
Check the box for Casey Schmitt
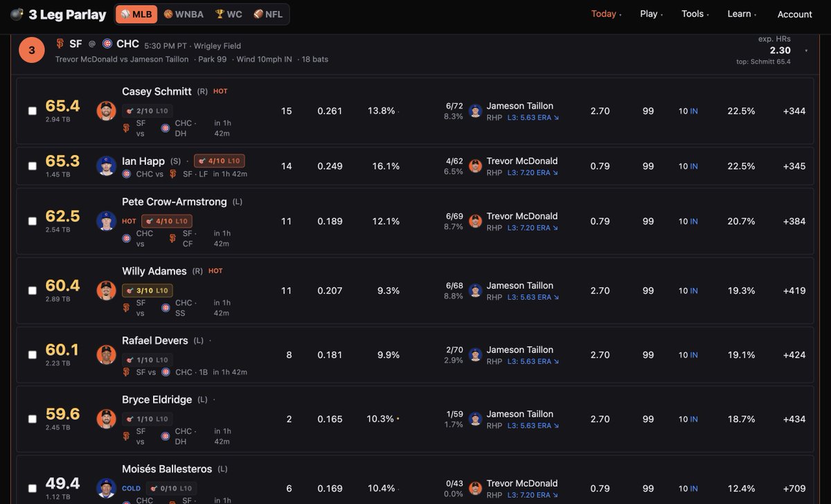pyautogui.click(x=33, y=111)
